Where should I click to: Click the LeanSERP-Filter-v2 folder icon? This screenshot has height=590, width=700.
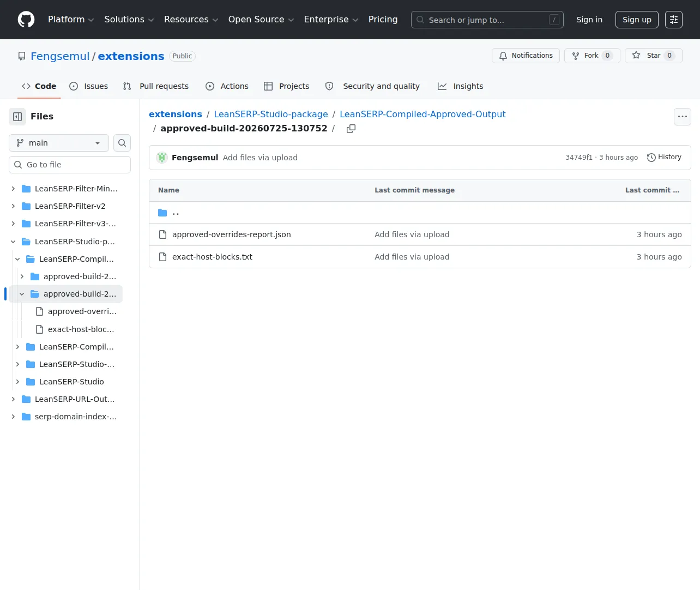[x=26, y=206]
